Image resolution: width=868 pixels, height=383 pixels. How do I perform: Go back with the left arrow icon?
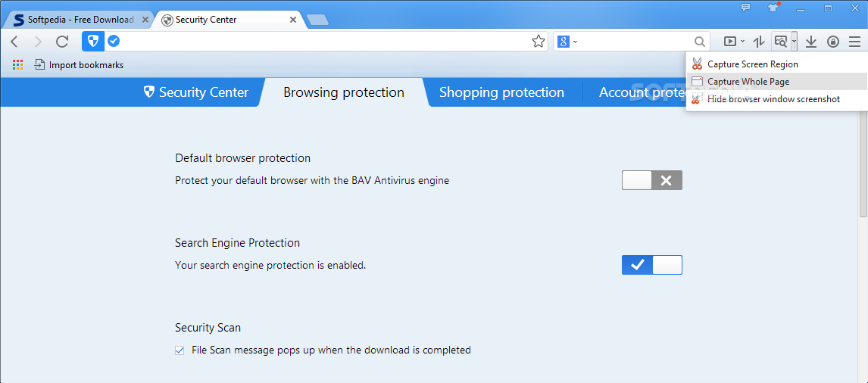(15, 42)
